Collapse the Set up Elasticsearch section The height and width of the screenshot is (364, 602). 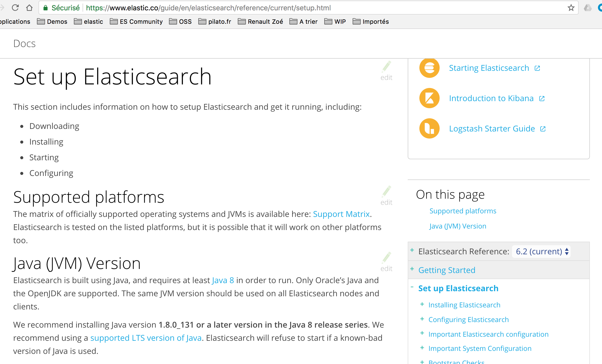pos(412,287)
